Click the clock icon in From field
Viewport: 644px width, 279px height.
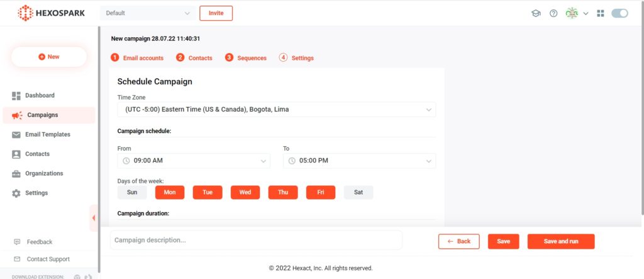click(x=126, y=161)
